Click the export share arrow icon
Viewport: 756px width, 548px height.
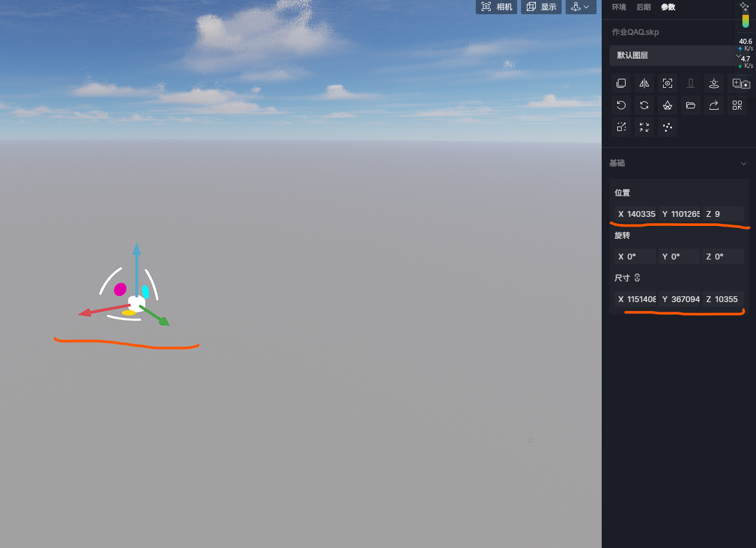[x=714, y=105]
